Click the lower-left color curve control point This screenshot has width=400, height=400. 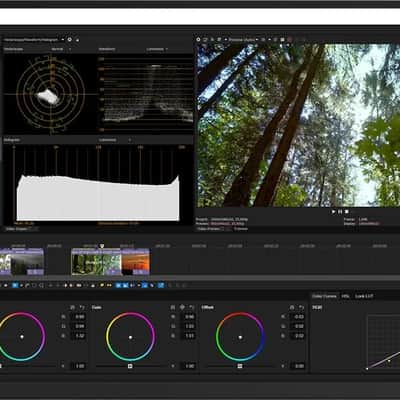[367, 369]
